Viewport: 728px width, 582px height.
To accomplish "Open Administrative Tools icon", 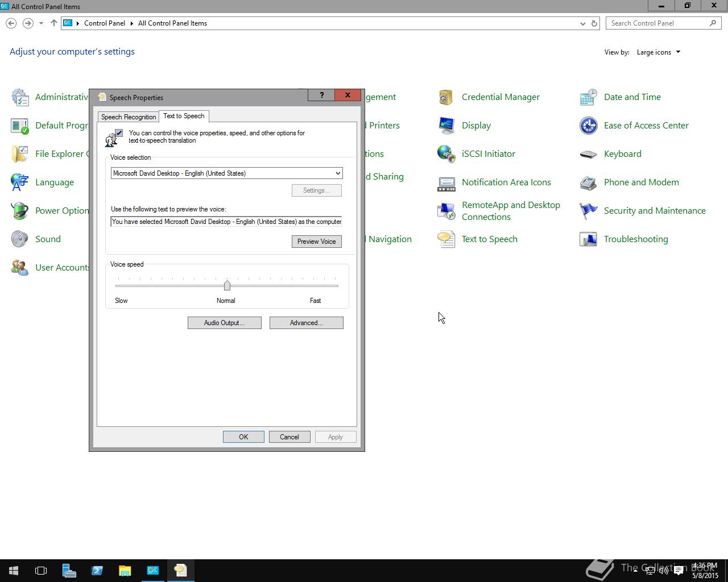I will point(20,97).
